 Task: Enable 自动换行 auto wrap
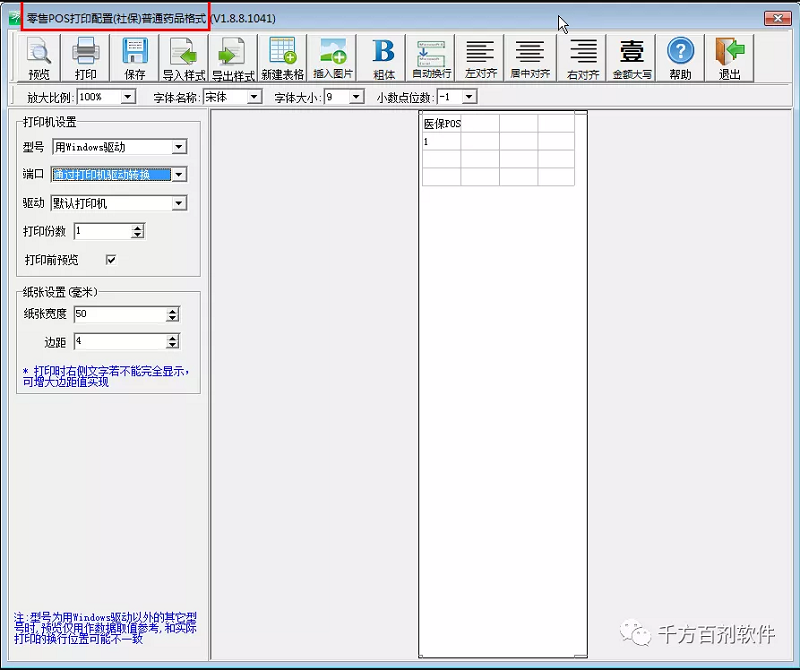[432, 58]
